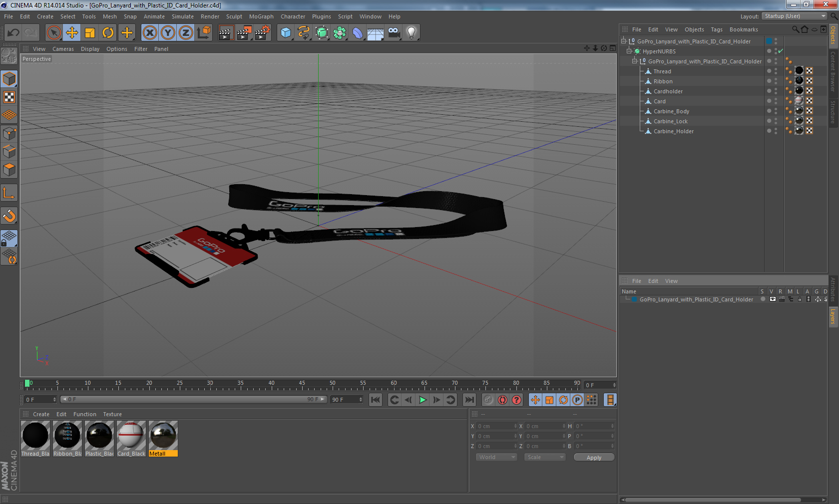Collapse the HyperNURBS tree node
Image resolution: width=839 pixels, height=504 pixels.
point(629,51)
